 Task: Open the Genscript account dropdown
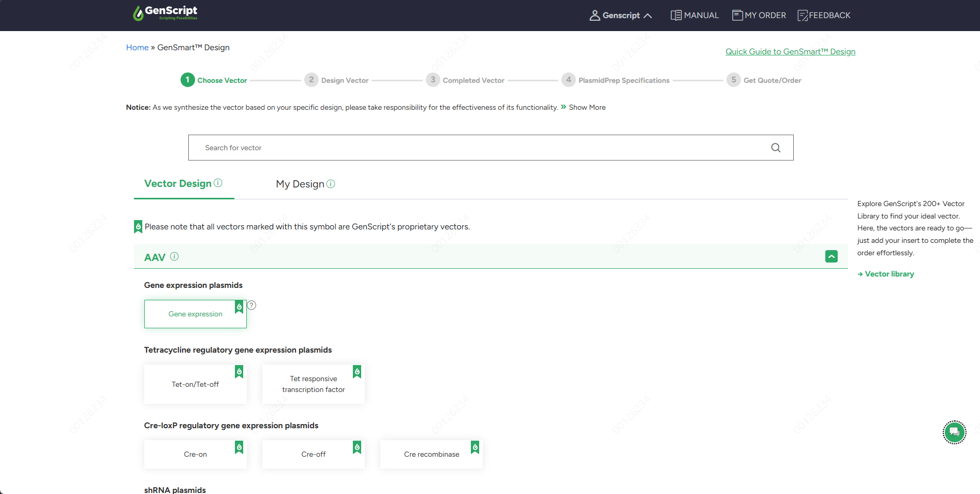620,15
